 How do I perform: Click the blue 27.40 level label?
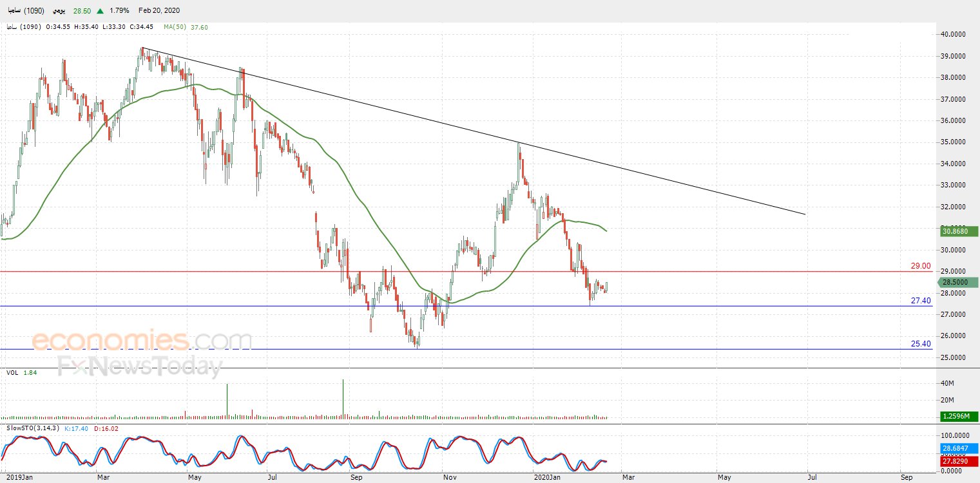[921, 301]
